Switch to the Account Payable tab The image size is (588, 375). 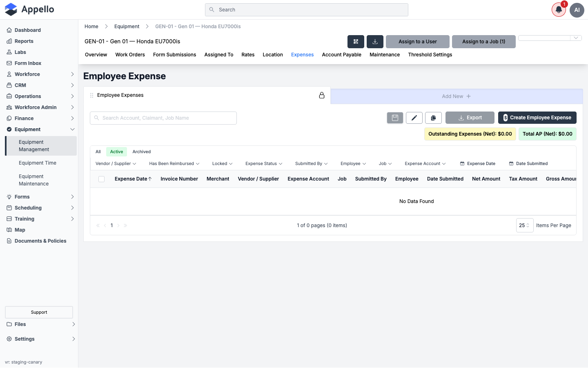click(342, 55)
